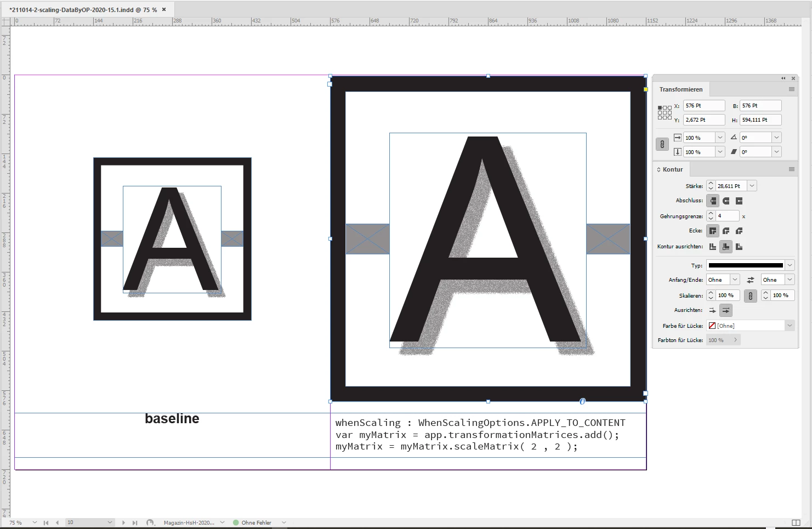
Task: Choose the projecting cap Abschluss icon
Action: (x=739, y=201)
